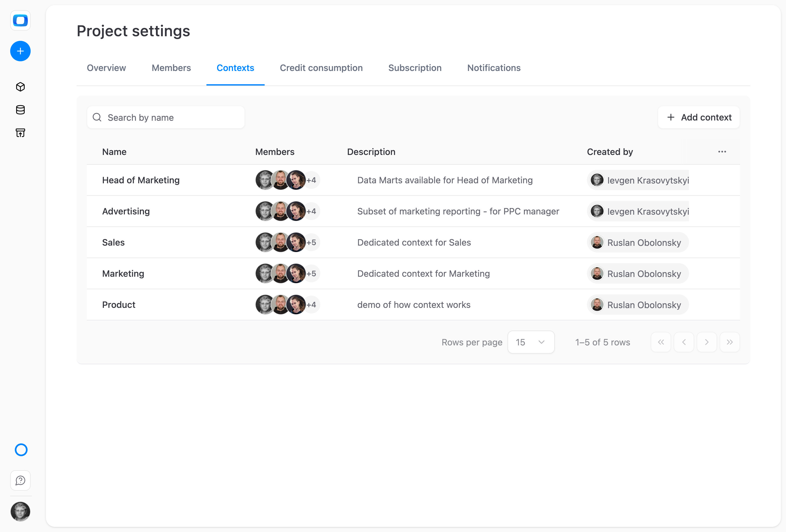This screenshot has width=786, height=532.
Task: Switch to the Members tab
Action: (x=171, y=68)
